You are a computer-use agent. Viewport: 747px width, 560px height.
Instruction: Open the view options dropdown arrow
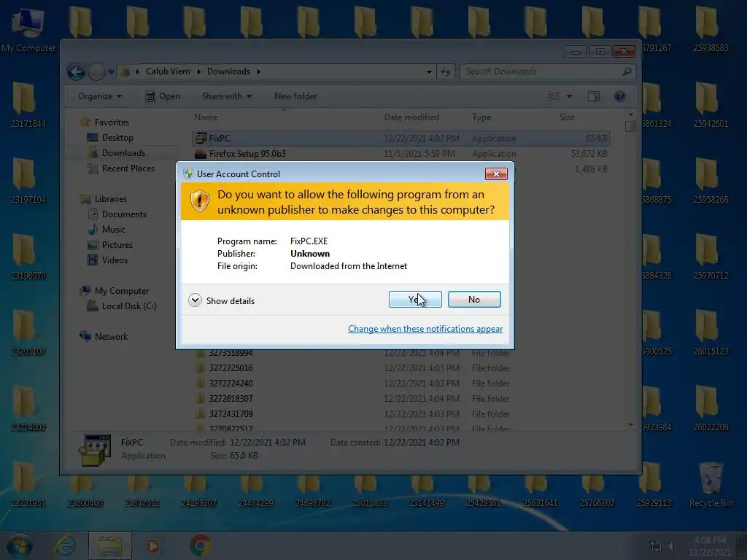(x=569, y=96)
